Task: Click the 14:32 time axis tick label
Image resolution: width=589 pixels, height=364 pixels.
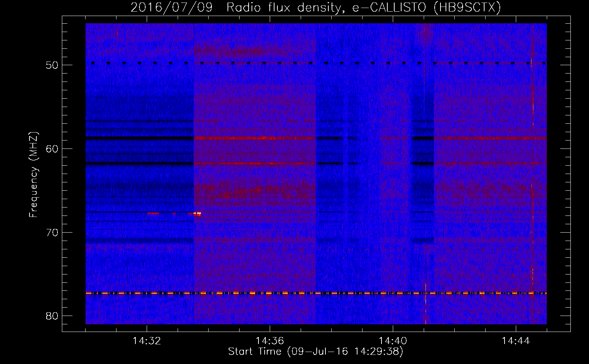Action: pos(147,341)
